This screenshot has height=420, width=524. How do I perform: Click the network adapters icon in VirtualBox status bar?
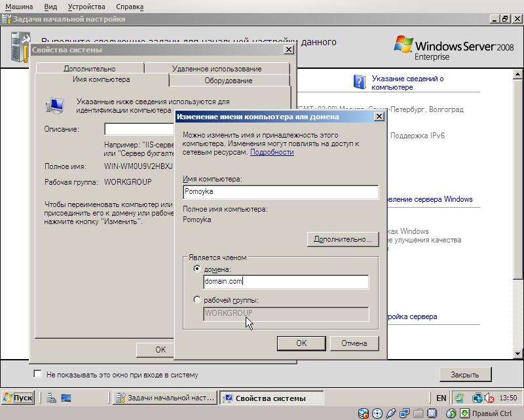[x=404, y=413]
